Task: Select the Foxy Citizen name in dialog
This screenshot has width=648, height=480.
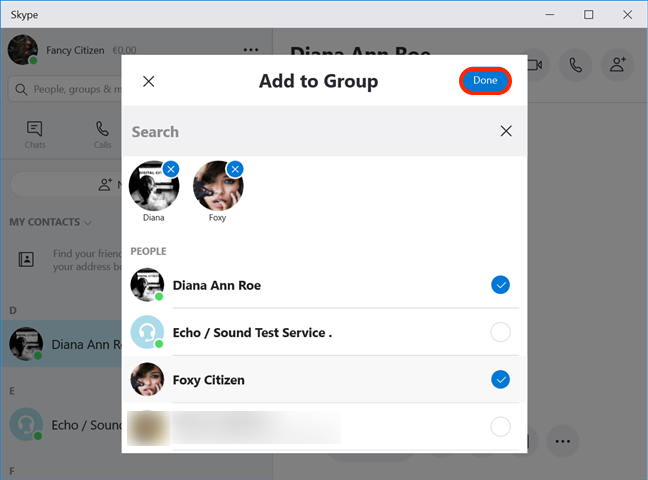Action: [x=208, y=380]
